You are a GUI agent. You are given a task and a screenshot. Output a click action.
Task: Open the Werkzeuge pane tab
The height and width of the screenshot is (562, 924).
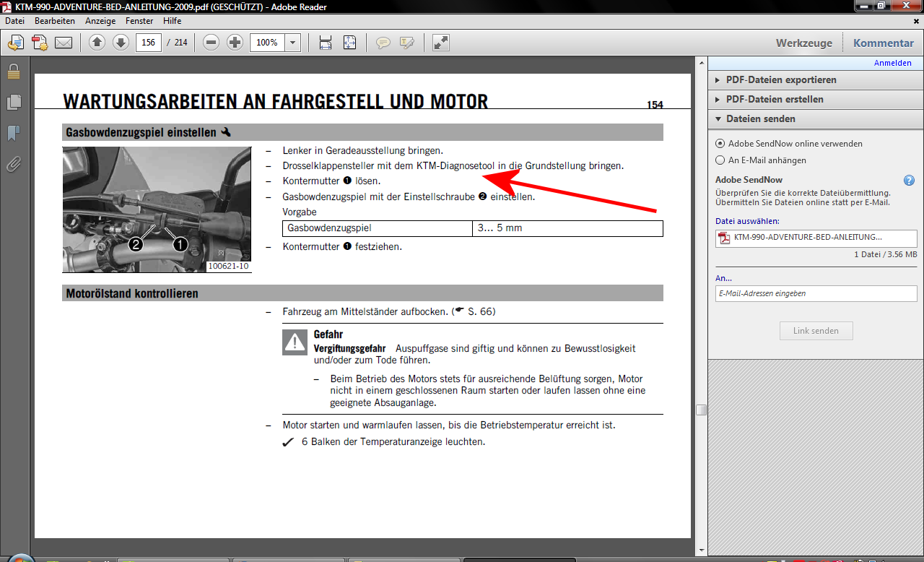[x=803, y=43]
